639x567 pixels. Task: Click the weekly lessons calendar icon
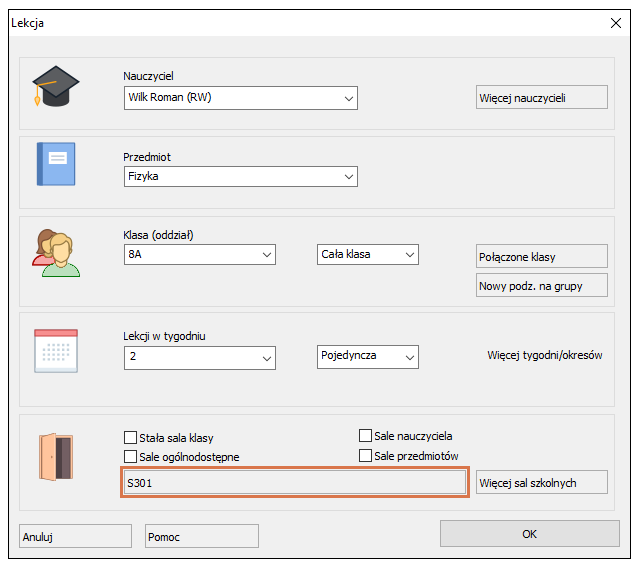(56, 350)
